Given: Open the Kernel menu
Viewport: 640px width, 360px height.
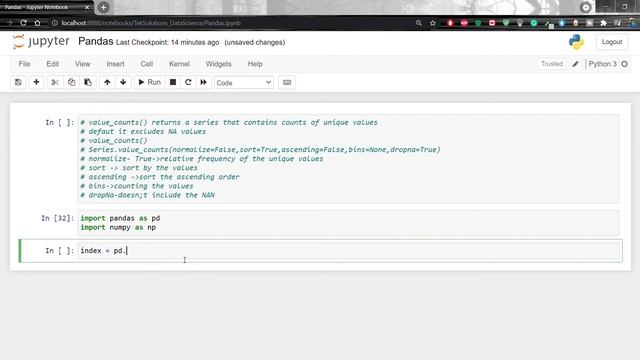Looking at the screenshot, I should click(x=180, y=64).
